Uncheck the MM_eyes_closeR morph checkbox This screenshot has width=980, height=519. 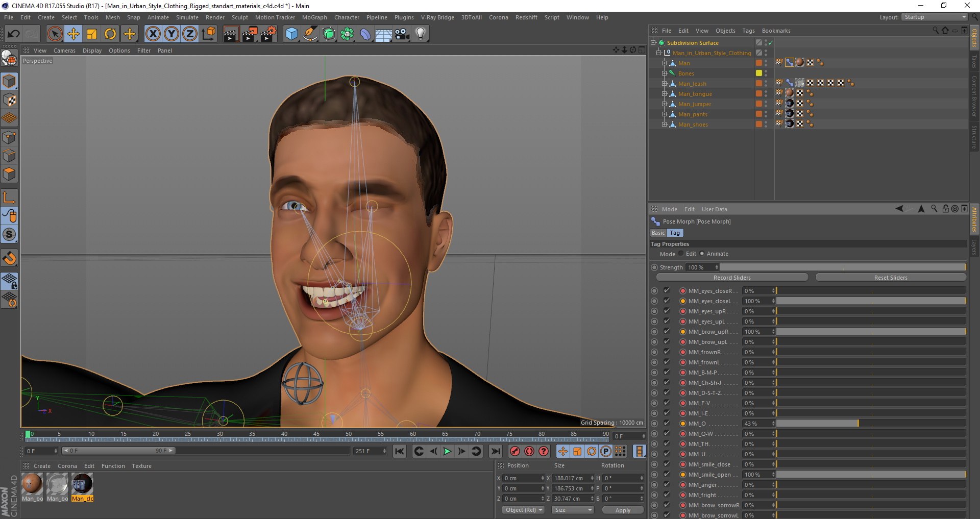(x=667, y=290)
